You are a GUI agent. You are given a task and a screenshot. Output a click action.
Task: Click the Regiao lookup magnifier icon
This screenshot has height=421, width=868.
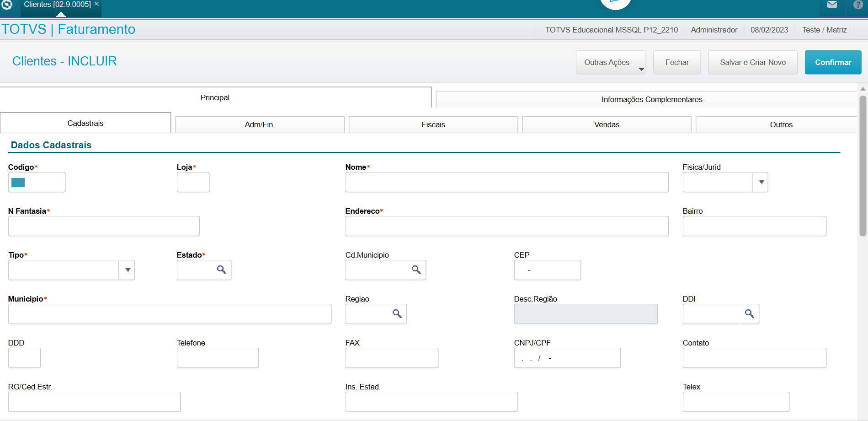tap(397, 314)
